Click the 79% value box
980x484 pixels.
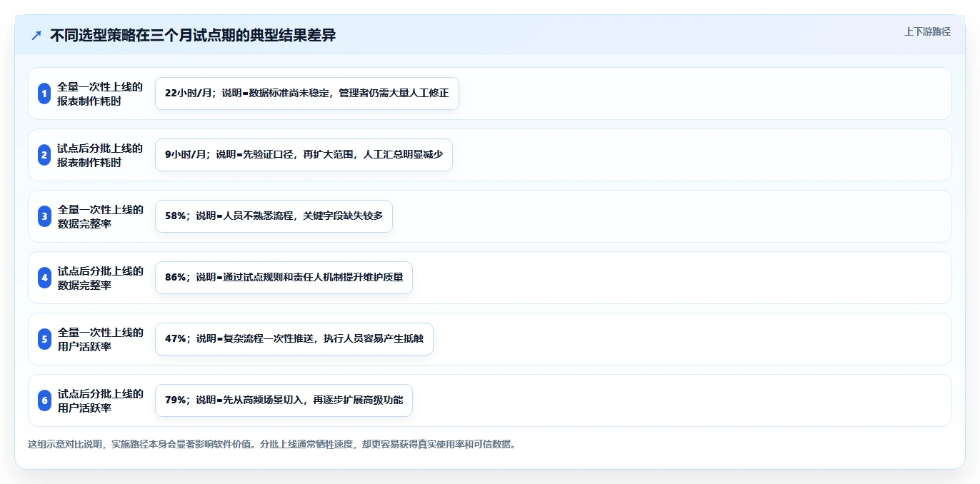[x=284, y=400]
